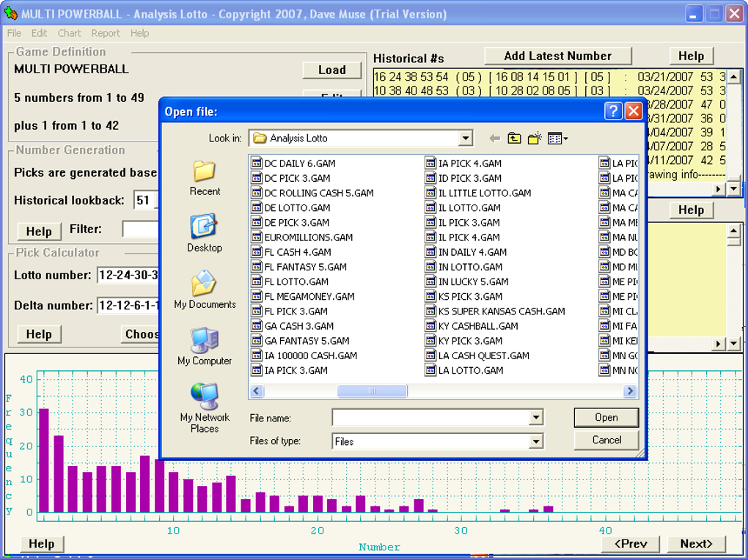Open the Help menu in menu bar

tap(140, 33)
